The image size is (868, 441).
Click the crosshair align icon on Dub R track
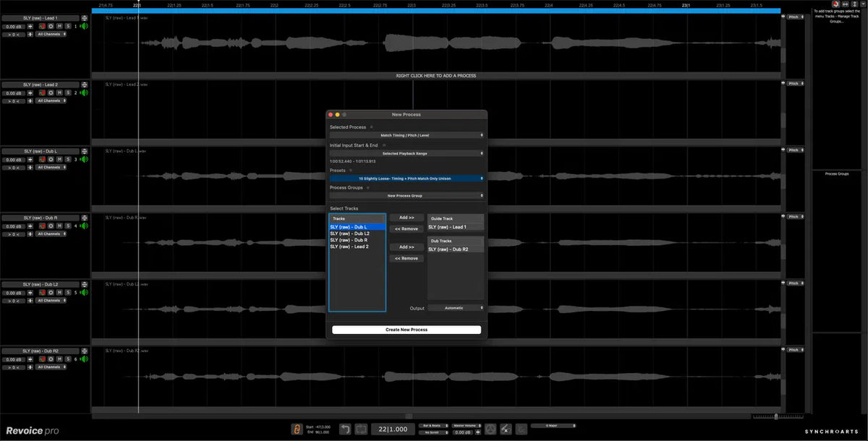pos(30,225)
